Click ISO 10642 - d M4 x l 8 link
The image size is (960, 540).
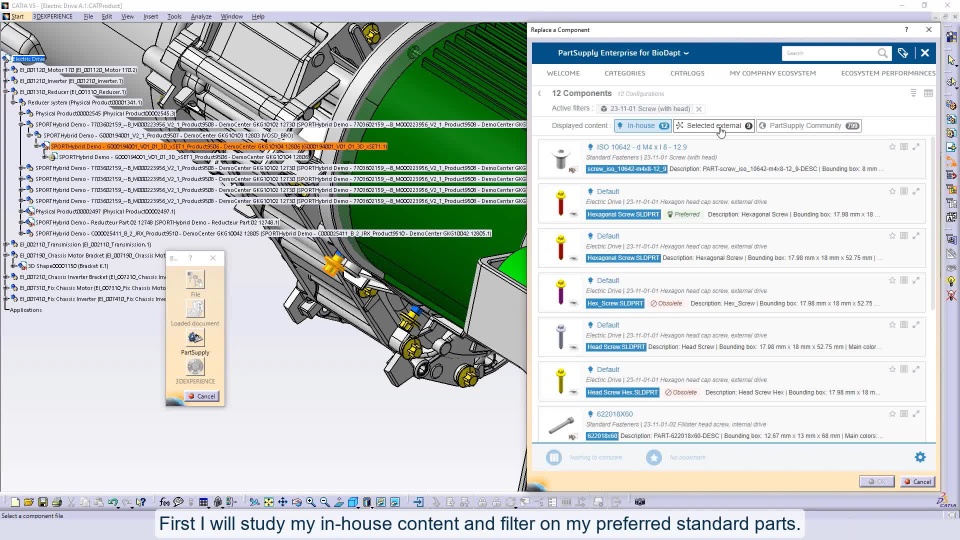coord(642,147)
